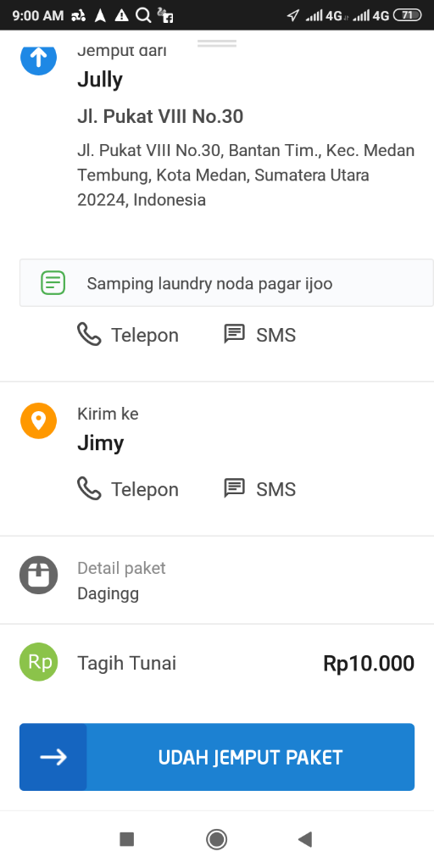Tap the Tagih Tunai Rp10.000 amount
Screen dimensions: 434x868
[x=369, y=663]
